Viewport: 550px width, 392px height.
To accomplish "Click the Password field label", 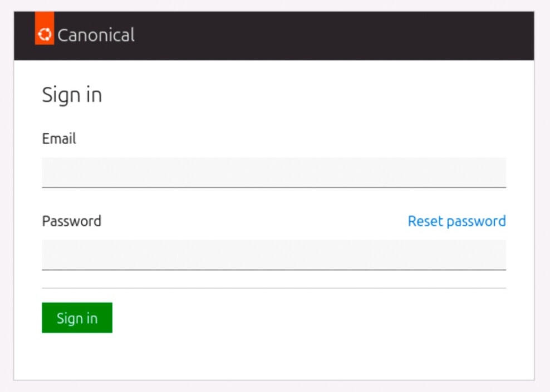I will [x=71, y=221].
